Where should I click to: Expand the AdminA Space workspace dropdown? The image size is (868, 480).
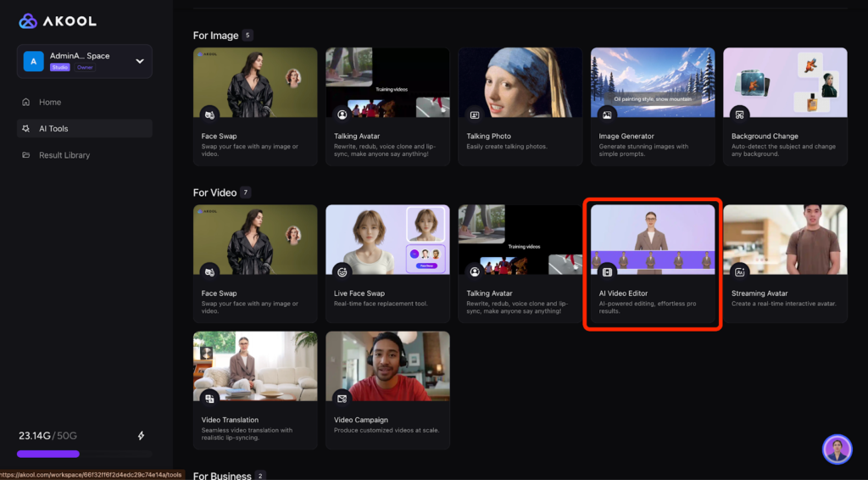click(x=139, y=61)
